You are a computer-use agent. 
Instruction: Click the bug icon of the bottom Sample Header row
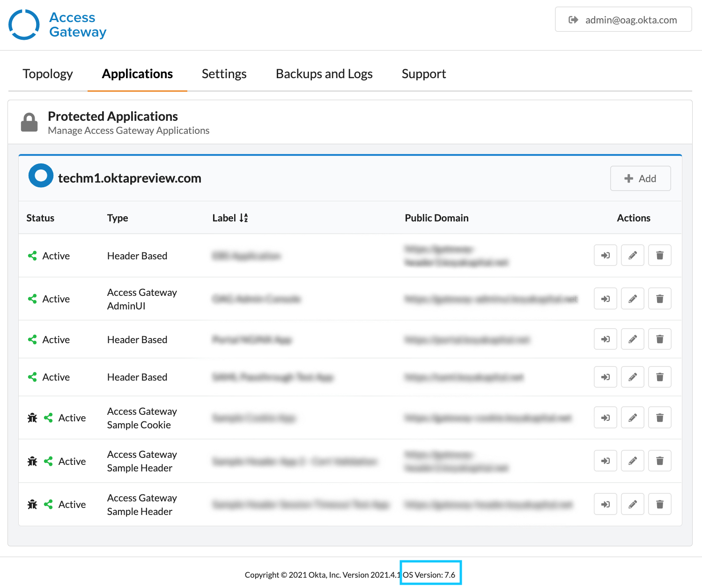tap(32, 504)
